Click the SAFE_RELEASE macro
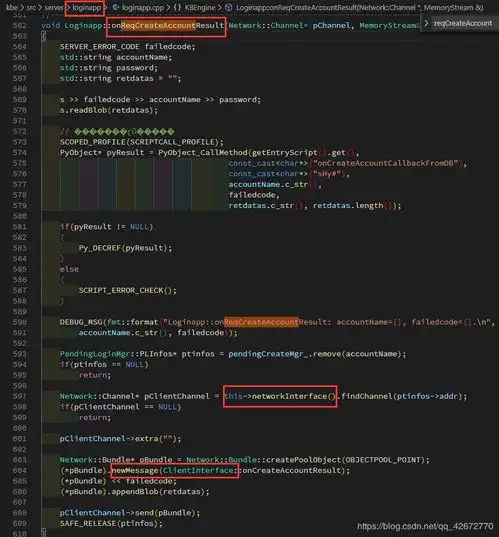499x537 pixels. (88, 523)
